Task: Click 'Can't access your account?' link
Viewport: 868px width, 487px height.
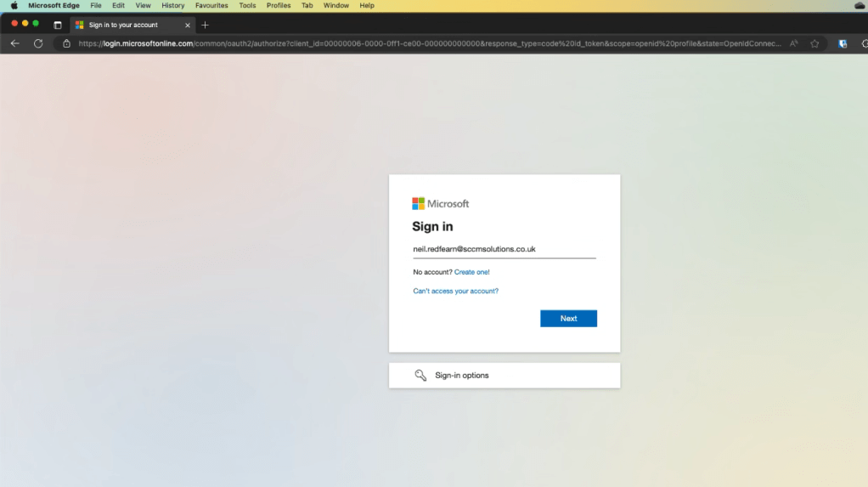Action: tap(455, 291)
